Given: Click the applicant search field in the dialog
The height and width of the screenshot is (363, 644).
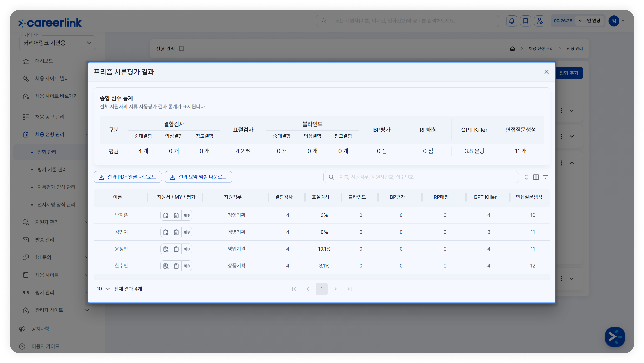Looking at the screenshot, I should click(x=421, y=177).
